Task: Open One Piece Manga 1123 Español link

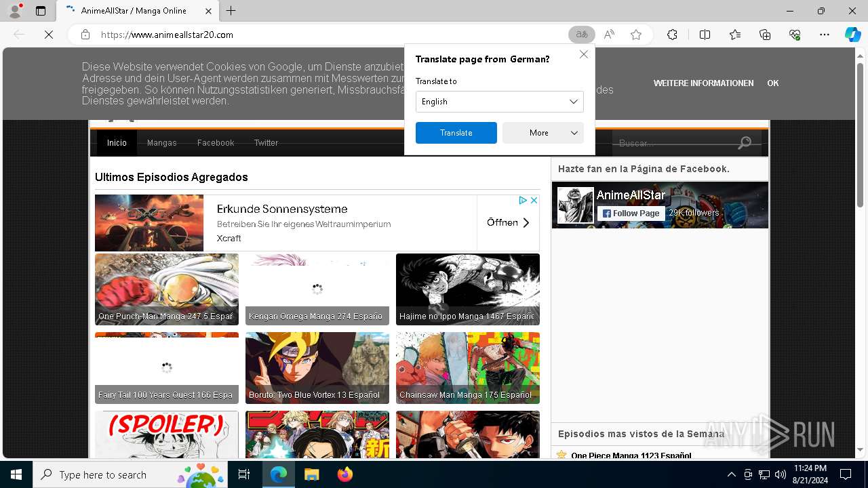Action: tap(631, 455)
